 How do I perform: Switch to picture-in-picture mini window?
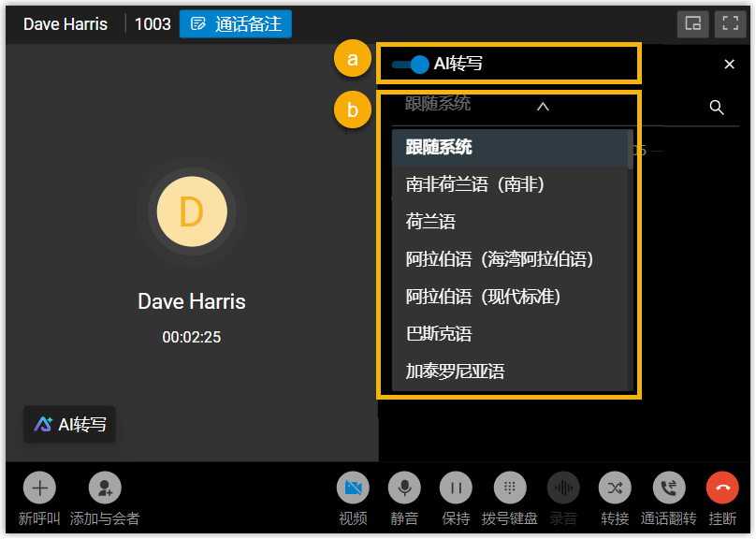tap(692, 24)
